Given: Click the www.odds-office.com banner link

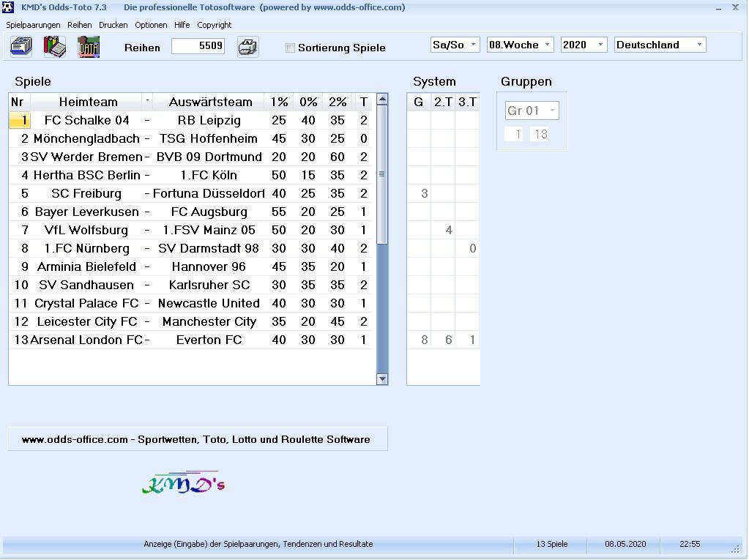Looking at the screenshot, I should pos(197,439).
